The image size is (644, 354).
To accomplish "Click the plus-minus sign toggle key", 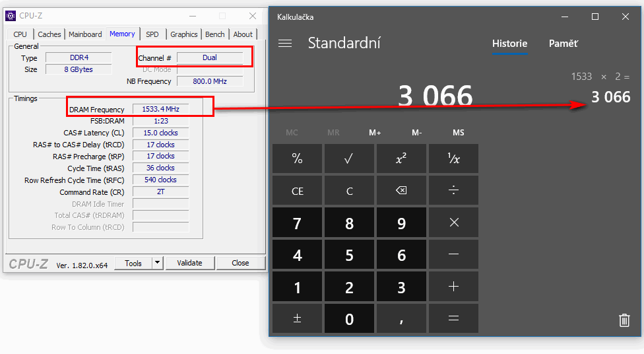I will 298,318.
